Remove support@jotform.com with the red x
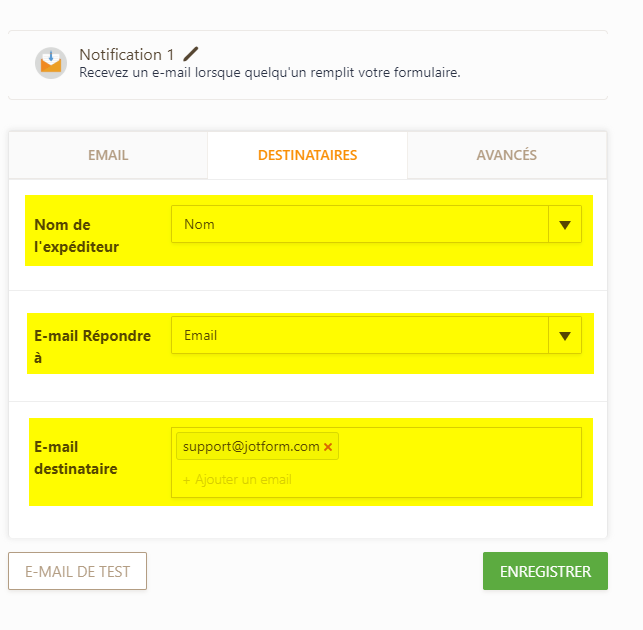 [x=328, y=447]
